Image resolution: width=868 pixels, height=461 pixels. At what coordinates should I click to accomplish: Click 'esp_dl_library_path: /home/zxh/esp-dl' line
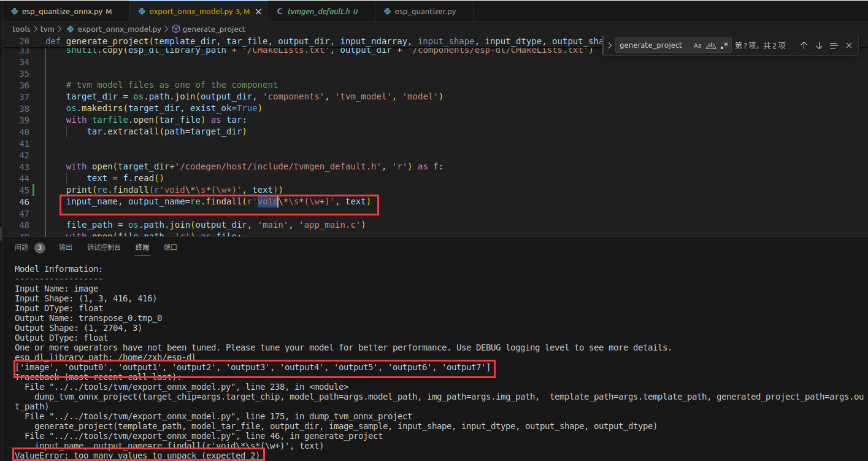[x=106, y=357]
